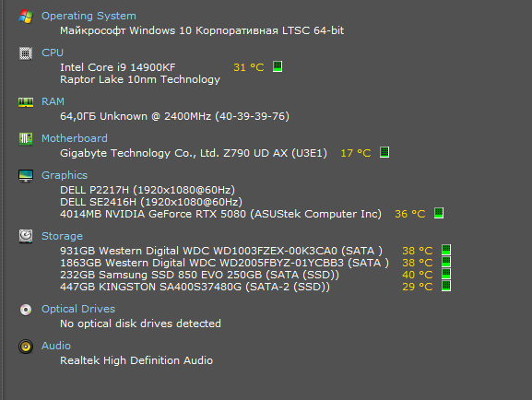Click the Windows flag Operating System icon
532x400 pixels.
[x=26, y=17]
